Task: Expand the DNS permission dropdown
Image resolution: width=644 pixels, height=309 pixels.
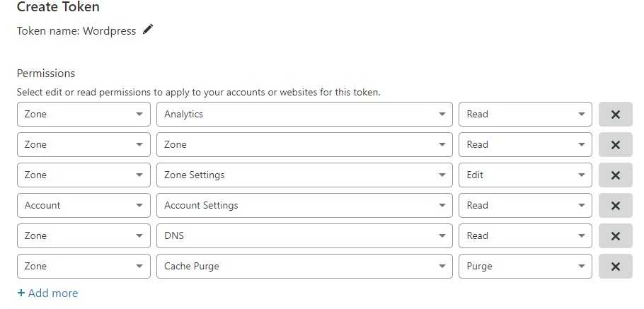Action: [x=304, y=236]
